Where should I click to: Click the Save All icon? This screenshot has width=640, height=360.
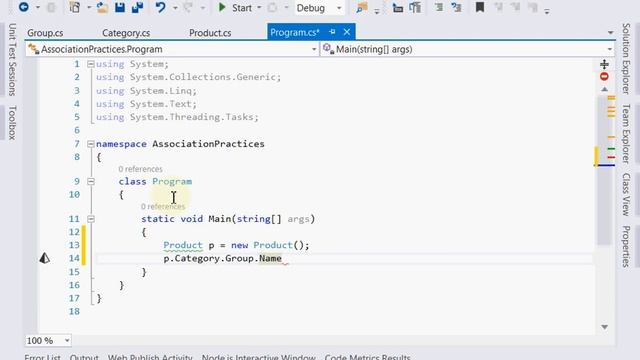137,7
